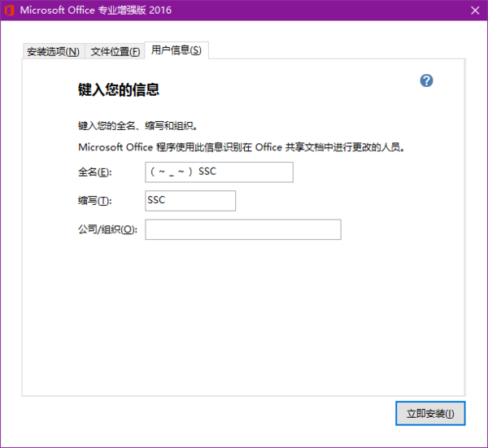Focus the 缩写(T) input field
This screenshot has width=488, height=448.
point(190,201)
